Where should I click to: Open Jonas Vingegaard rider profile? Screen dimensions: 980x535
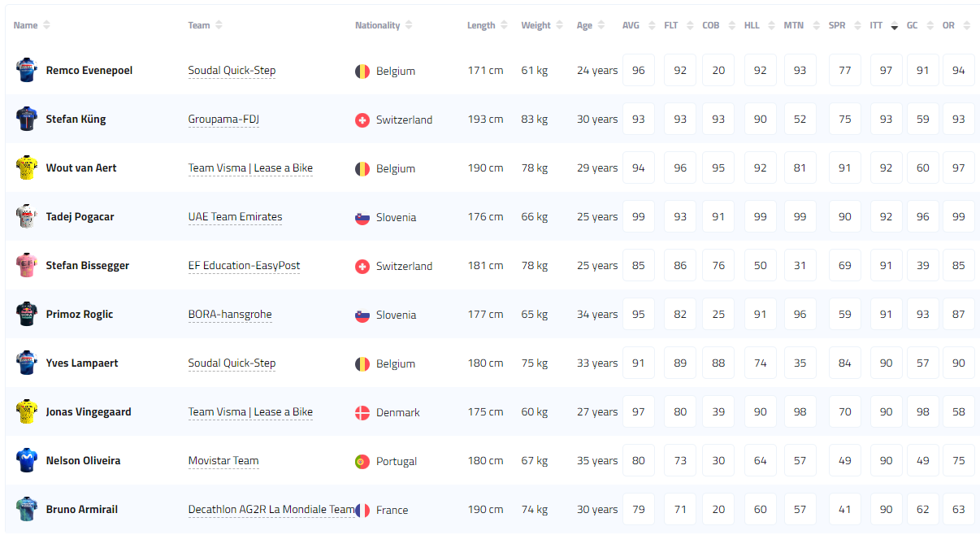tap(89, 412)
